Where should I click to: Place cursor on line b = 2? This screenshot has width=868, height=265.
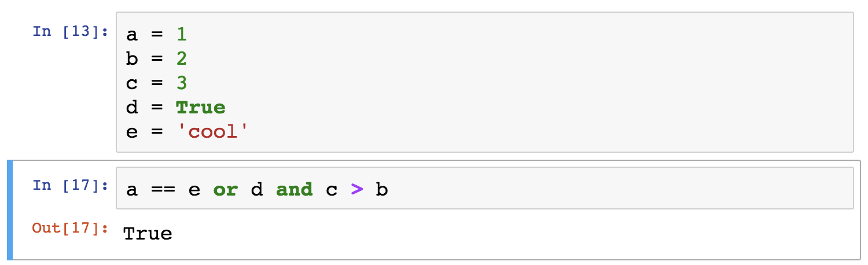point(156,58)
